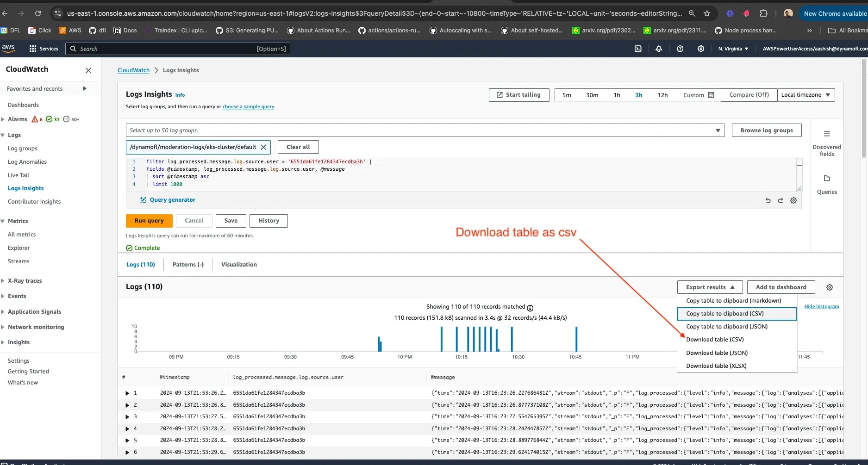This screenshot has width=868, height=465.
Task: Click Browse log groups button
Action: point(767,130)
